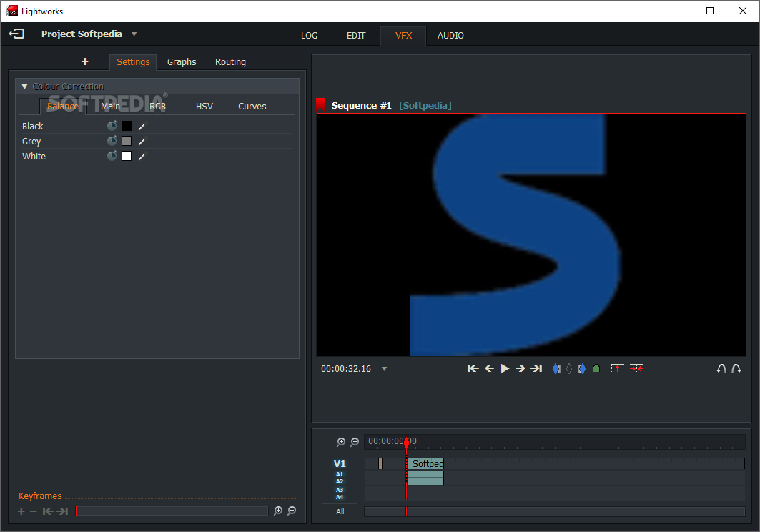Screen dimensions: 760x532
Task: Open the RGB sub-tab
Action: point(157,107)
